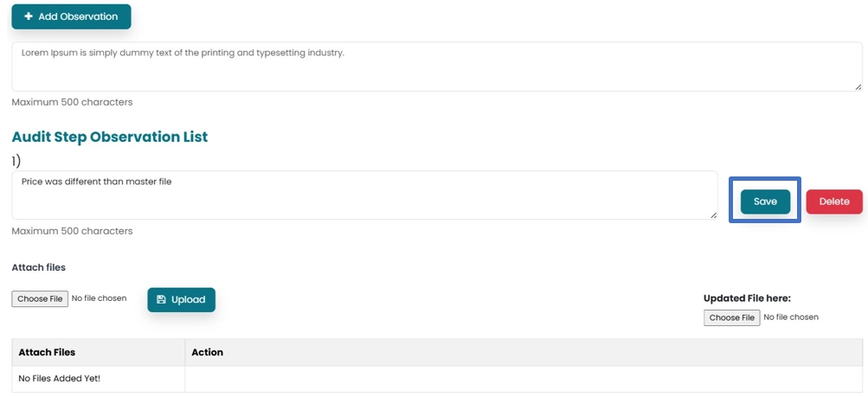
Task: Click 'No file chosen' beside the Upload button
Action: coord(99,298)
